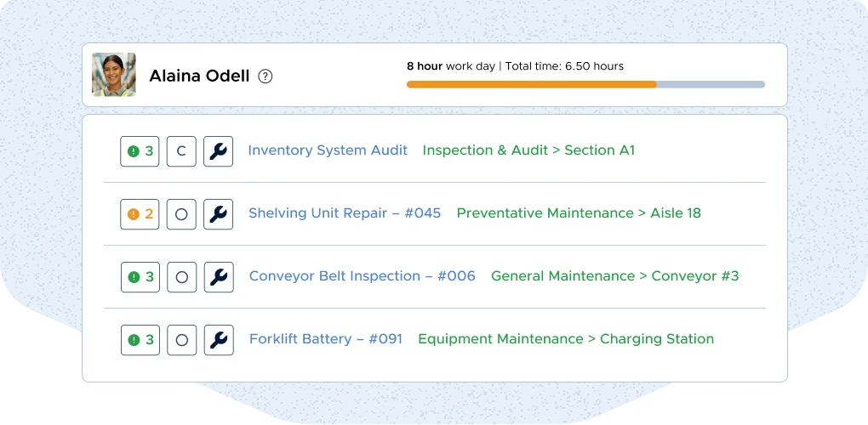The width and height of the screenshot is (868, 425).
Task: Toggle the status circle for Conveyor Belt Inspection
Action: pos(181,277)
